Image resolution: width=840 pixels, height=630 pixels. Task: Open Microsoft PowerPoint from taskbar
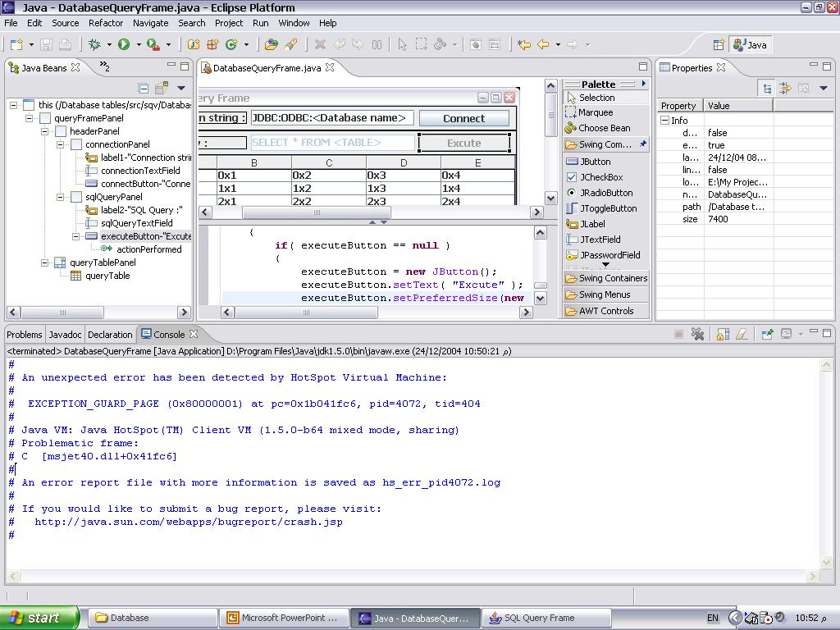click(283, 618)
